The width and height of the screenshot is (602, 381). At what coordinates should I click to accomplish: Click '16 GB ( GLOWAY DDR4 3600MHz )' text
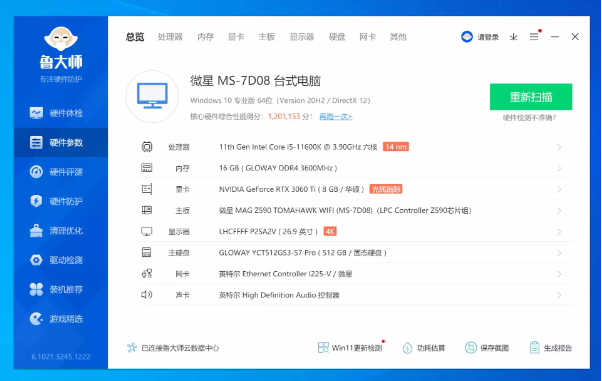click(278, 168)
